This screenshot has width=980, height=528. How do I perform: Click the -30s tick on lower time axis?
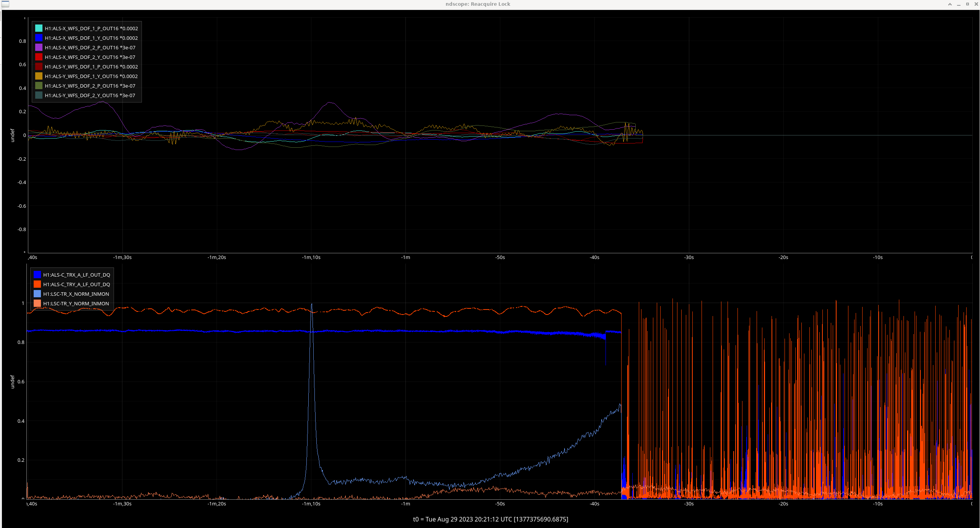click(x=689, y=504)
